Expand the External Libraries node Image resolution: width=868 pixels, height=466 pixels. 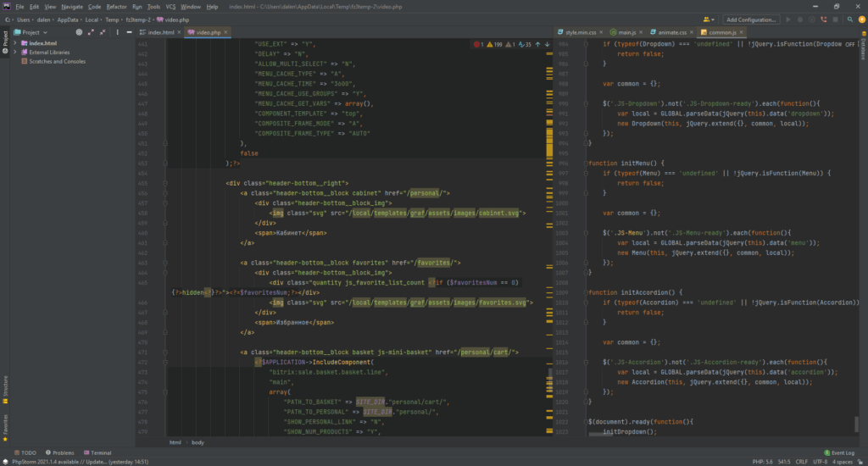(x=15, y=52)
